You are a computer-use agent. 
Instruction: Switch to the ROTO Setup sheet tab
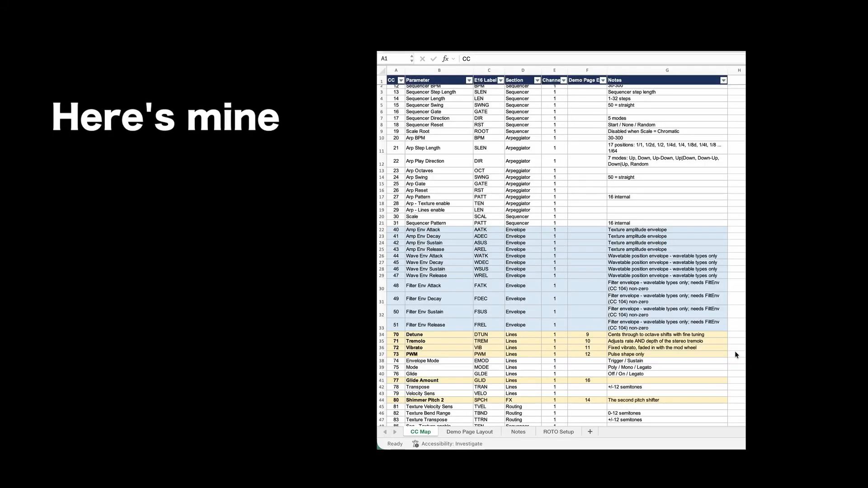[558, 432]
